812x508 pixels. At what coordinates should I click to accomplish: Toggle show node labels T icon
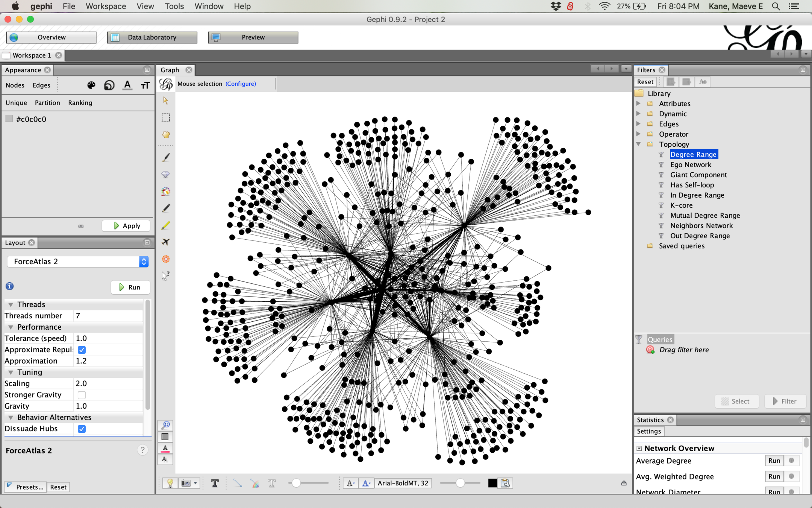pyautogui.click(x=215, y=483)
